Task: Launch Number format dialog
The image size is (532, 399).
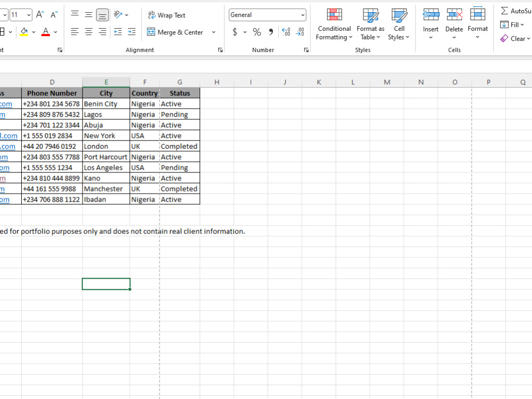Action: pyautogui.click(x=306, y=50)
